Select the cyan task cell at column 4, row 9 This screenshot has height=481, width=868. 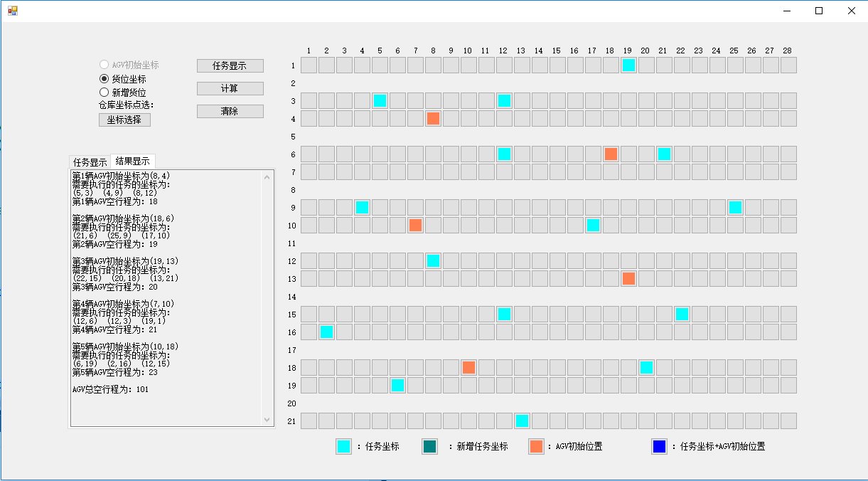[362, 207]
